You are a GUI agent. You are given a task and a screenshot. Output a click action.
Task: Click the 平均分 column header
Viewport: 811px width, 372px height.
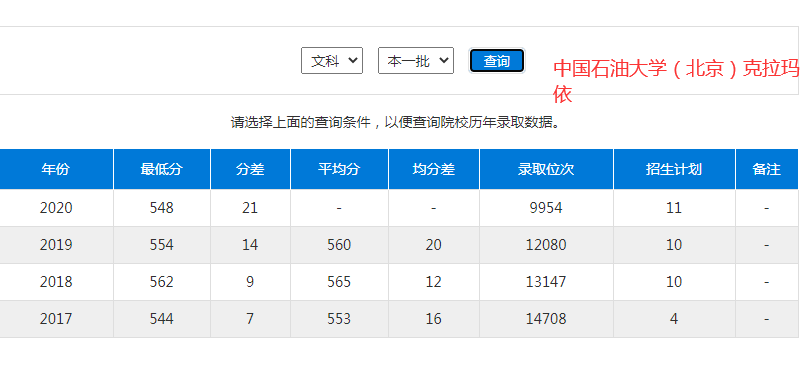pos(339,169)
